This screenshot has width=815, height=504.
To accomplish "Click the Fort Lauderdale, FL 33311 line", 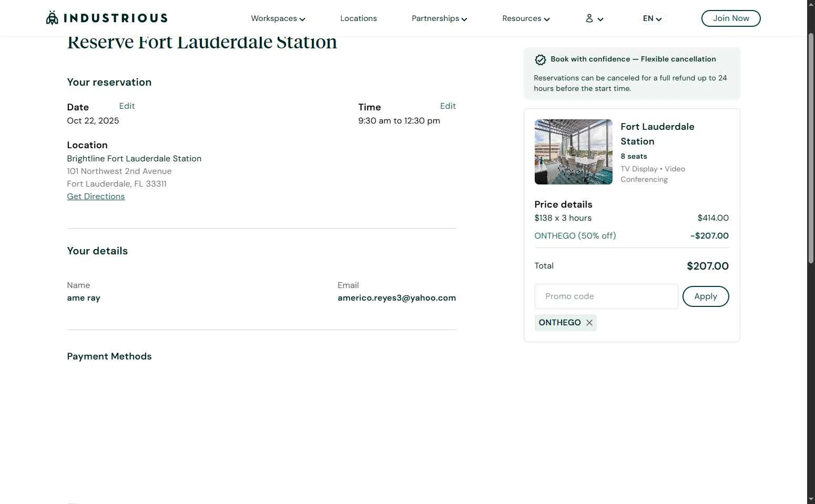I will (117, 184).
